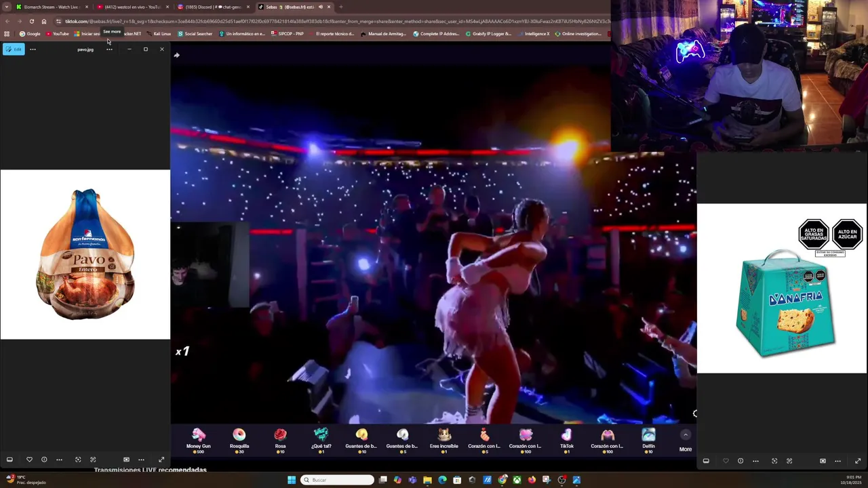The image size is (868, 488).
Task: Open the weather widget in taskbar
Action: pyautogui.click(x=25, y=480)
